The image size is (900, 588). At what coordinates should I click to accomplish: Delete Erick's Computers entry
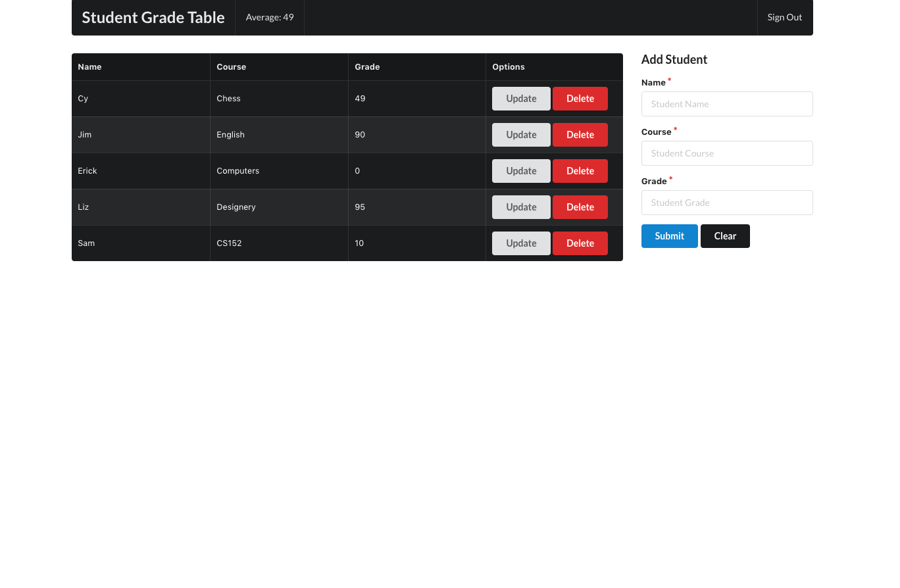(x=580, y=171)
